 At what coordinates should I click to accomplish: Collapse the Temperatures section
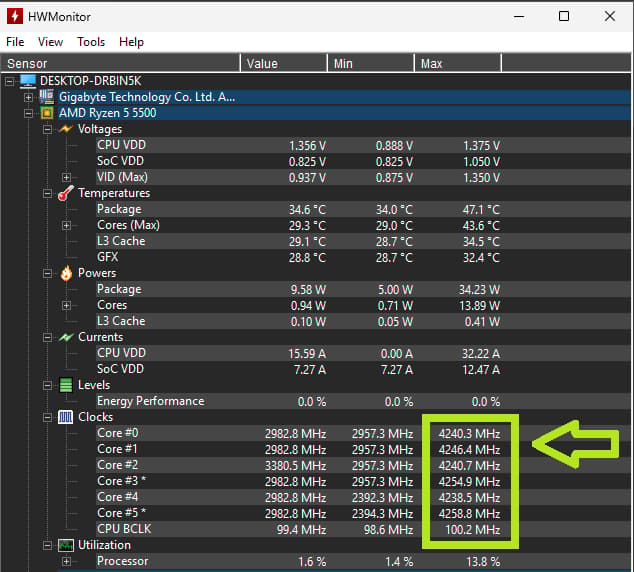pyautogui.click(x=48, y=194)
